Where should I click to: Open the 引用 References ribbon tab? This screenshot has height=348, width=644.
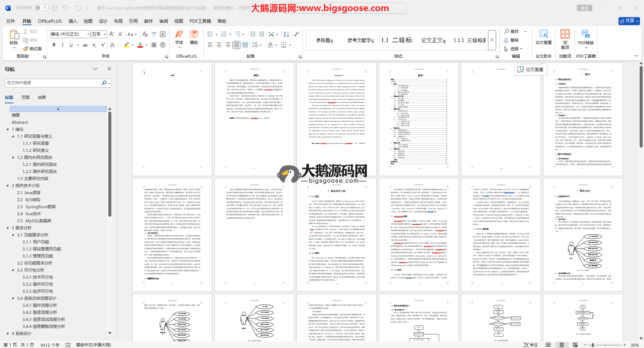pyautogui.click(x=133, y=21)
